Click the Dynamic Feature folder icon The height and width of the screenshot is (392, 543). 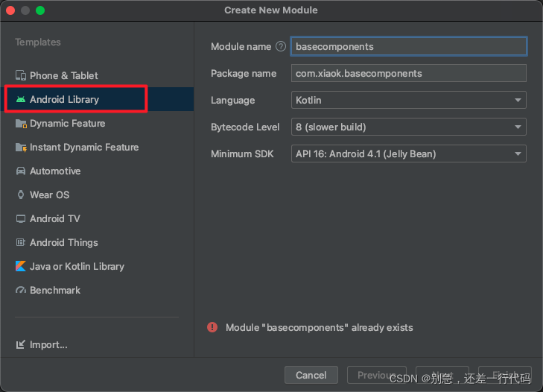click(x=21, y=124)
